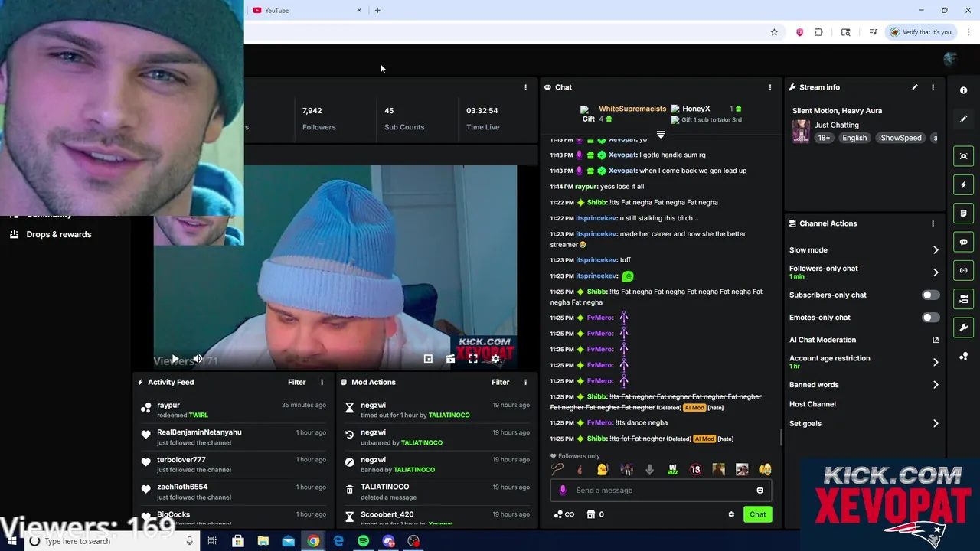Select the rubber duck emote
This screenshot has height=551, width=980.
click(x=603, y=469)
